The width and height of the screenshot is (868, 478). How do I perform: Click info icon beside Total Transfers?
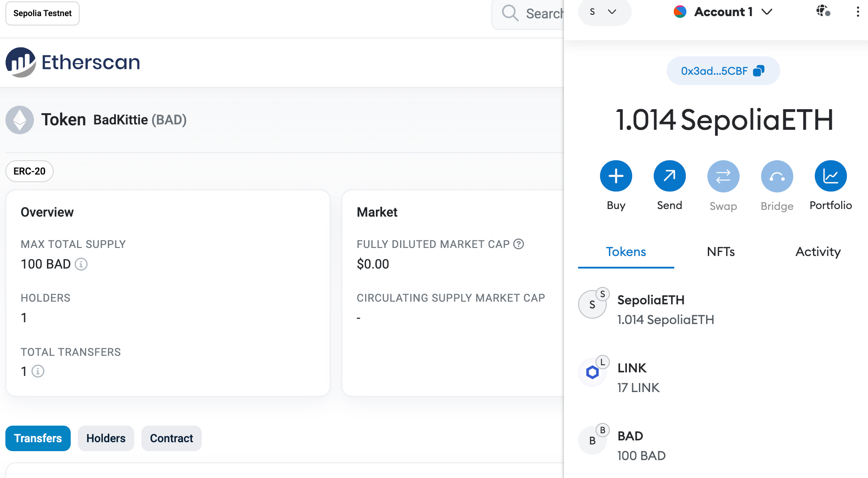click(38, 371)
